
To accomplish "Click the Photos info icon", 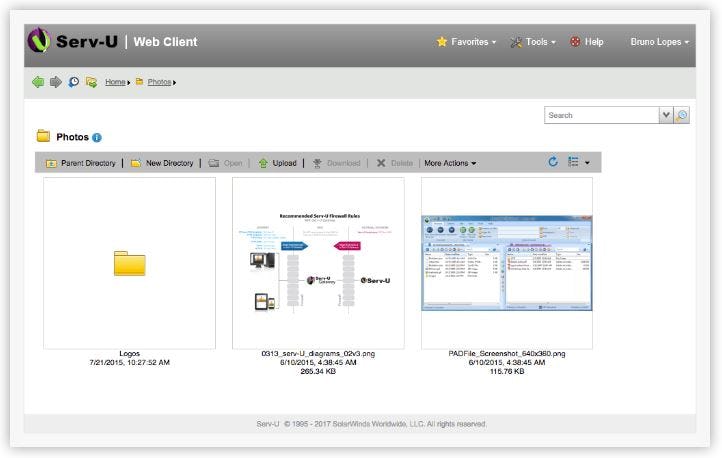I will 97,138.
